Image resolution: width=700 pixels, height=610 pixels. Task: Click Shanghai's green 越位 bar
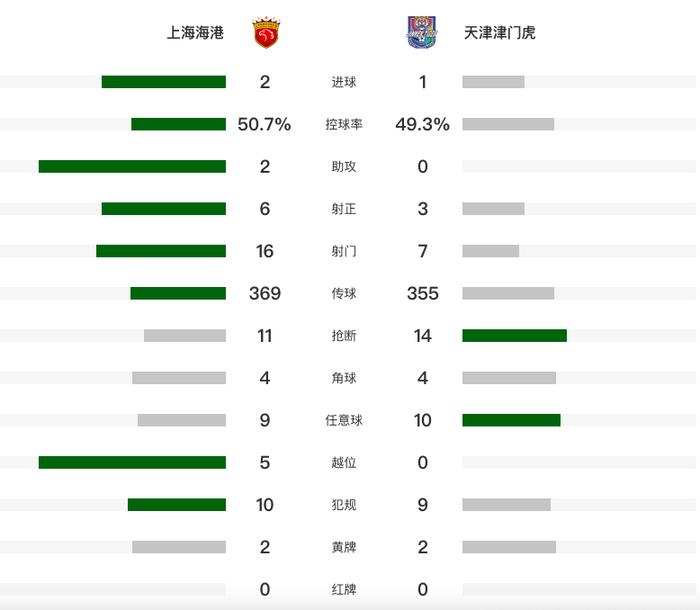click(x=132, y=462)
